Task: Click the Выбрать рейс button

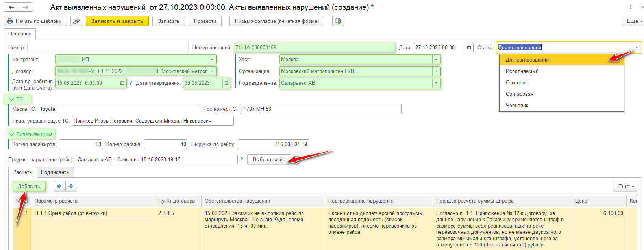Action: [x=268, y=160]
